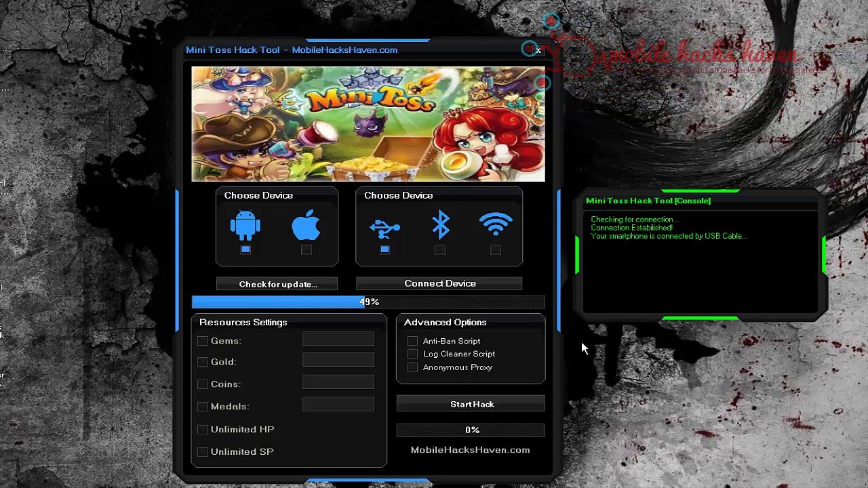This screenshot has width=868, height=488.
Task: Click the 'Connection Established!' console line
Action: [632, 228]
